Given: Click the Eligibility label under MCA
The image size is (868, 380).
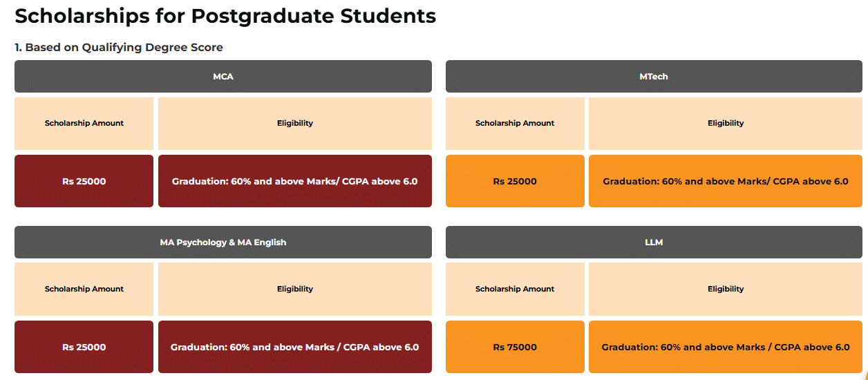Looking at the screenshot, I should point(295,124).
